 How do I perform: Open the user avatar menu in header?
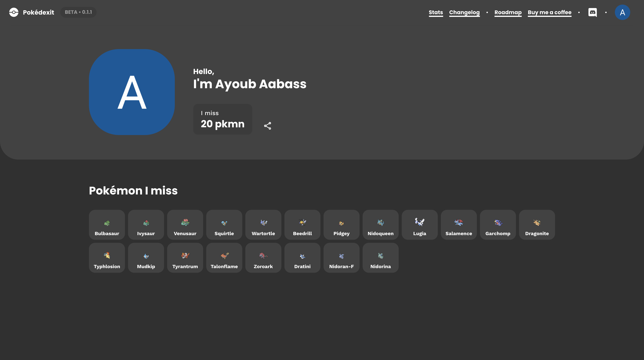[x=622, y=12]
